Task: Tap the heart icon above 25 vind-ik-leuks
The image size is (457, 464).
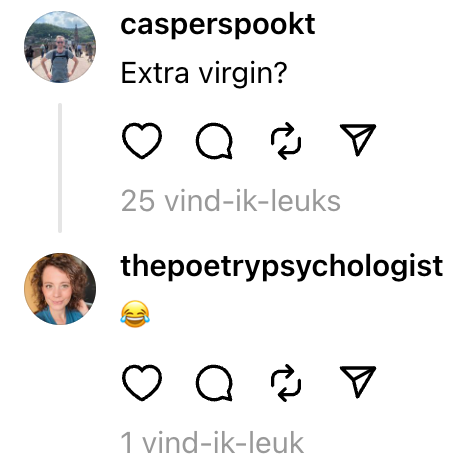Action: (x=142, y=141)
